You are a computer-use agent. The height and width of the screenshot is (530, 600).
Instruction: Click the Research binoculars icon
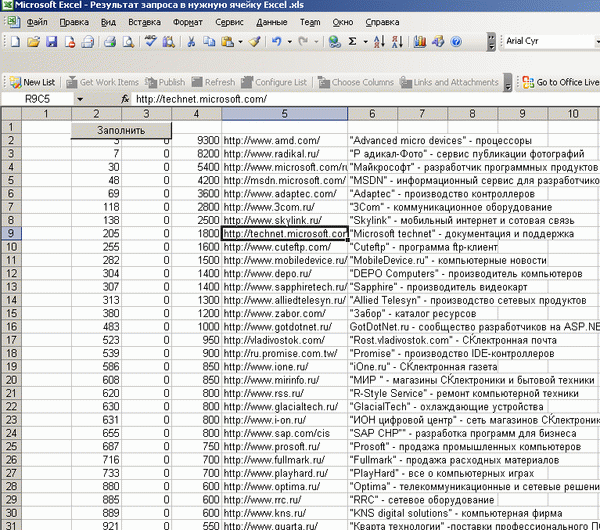coord(169,41)
